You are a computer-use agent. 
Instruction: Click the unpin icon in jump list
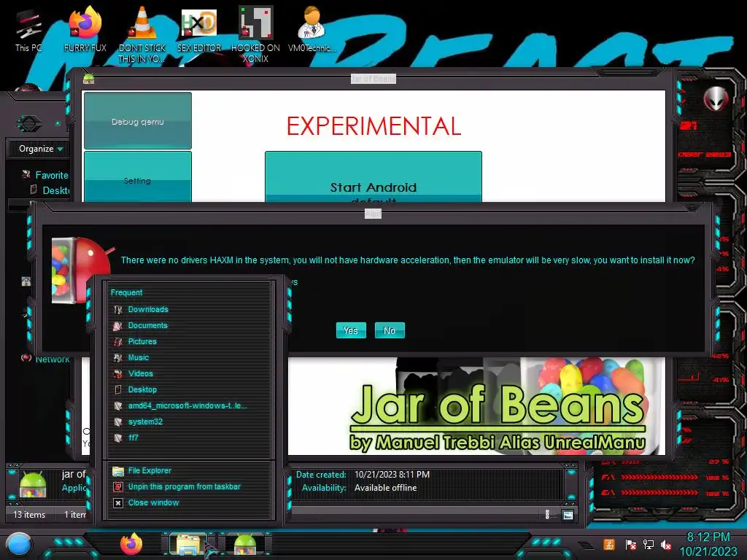click(x=117, y=486)
